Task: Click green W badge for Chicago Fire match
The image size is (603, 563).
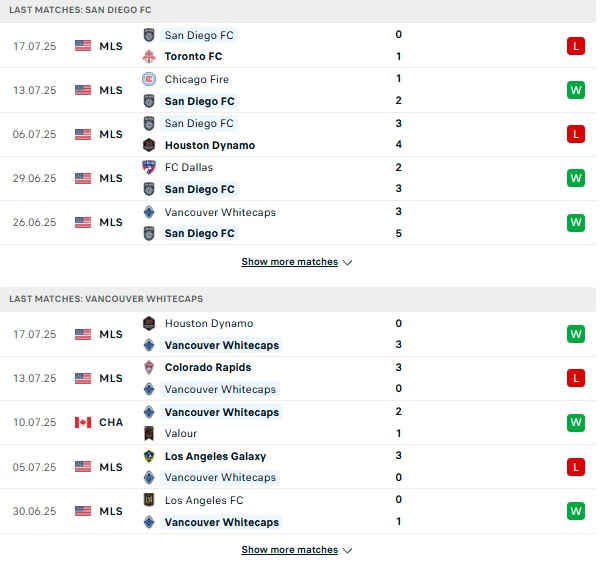Action: click(576, 90)
